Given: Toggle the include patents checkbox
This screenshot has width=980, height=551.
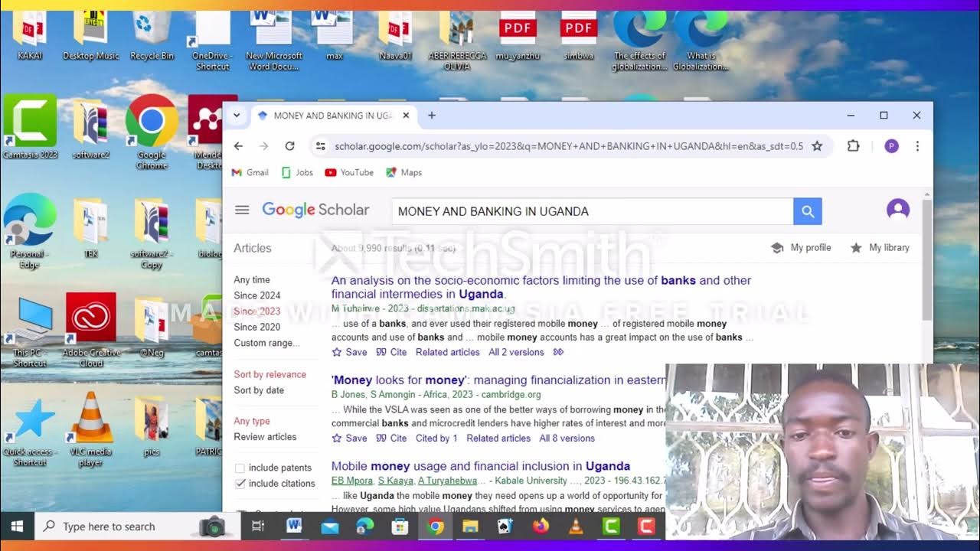Looking at the screenshot, I should 240,468.
